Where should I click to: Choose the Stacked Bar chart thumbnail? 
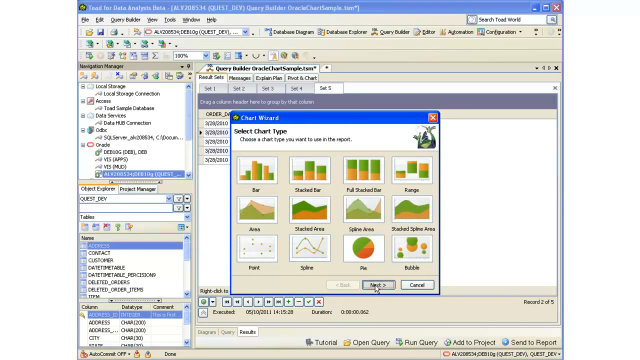309,170
